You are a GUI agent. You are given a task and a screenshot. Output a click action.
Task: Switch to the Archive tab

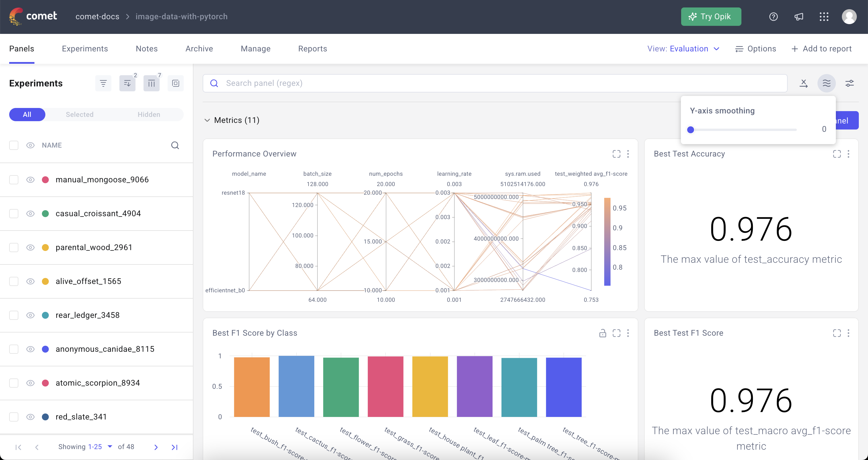pyautogui.click(x=199, y=49)
